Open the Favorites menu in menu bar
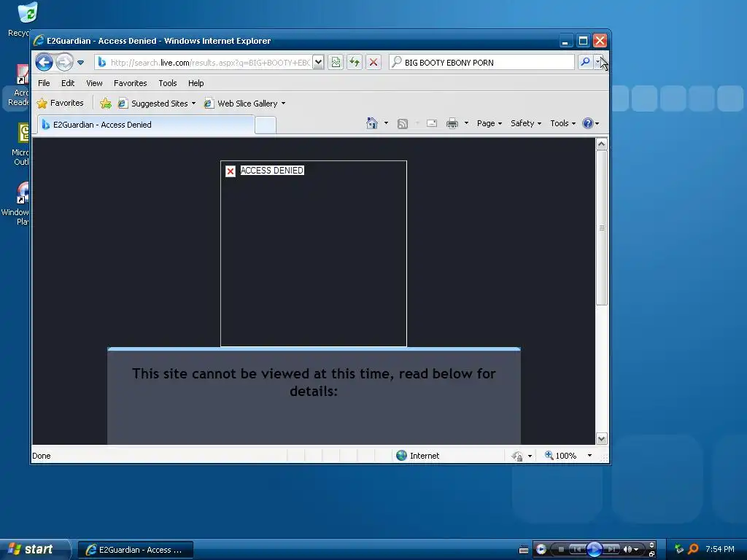The image size is (747, 560). click(x=130, y=83)
